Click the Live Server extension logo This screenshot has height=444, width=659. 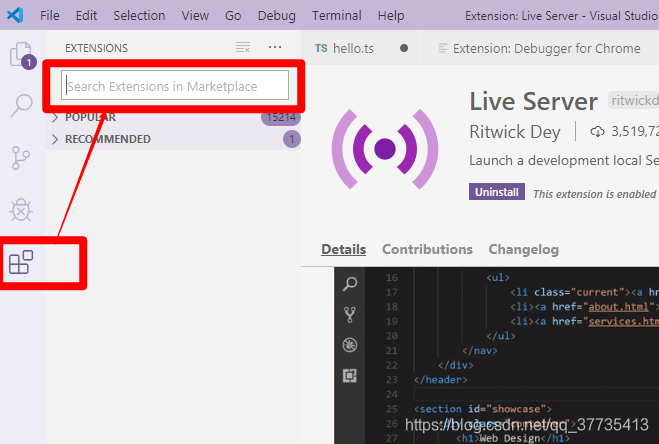click(385, 149)
